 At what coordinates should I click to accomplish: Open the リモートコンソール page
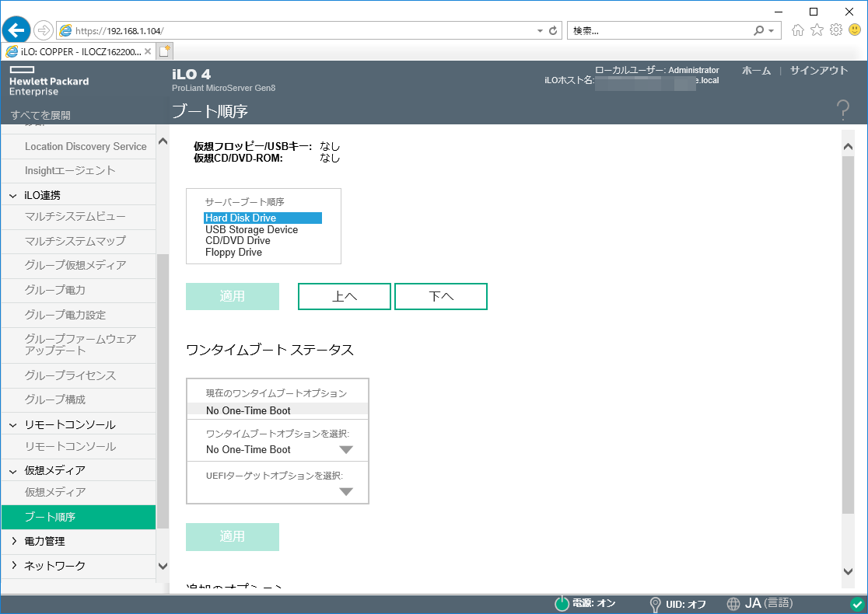coord(70,447)
